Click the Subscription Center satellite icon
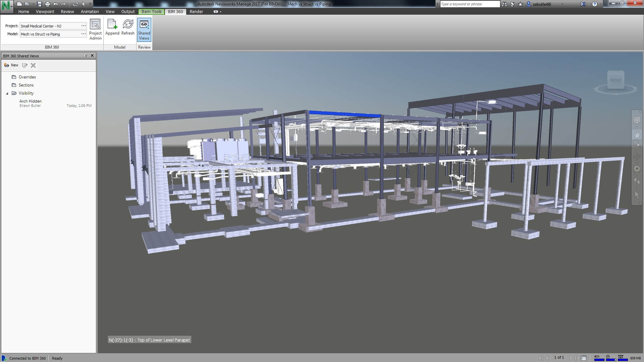 click(x=512, y=4)
